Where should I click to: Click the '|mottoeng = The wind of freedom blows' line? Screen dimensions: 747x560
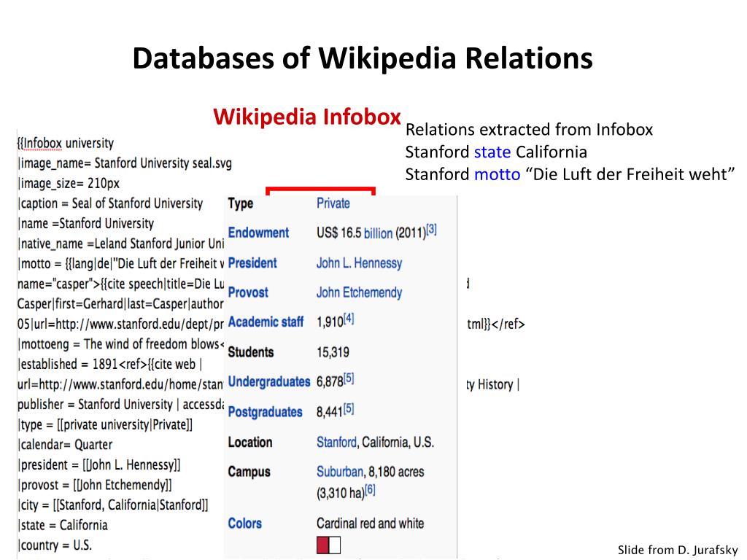pos(121,344)
